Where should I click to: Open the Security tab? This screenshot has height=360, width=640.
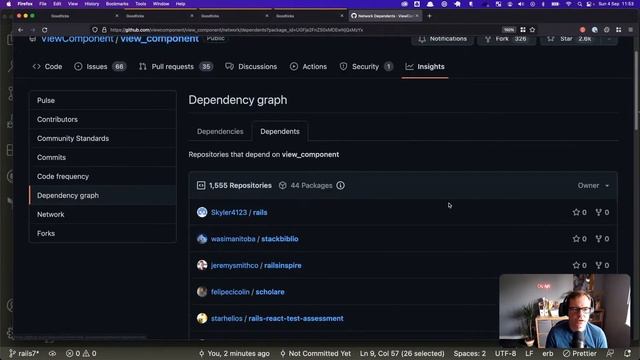(x=366, y=67)
